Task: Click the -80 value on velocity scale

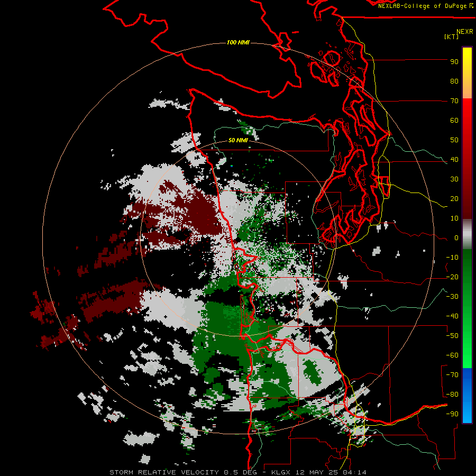Action: (x=452, y=395)
